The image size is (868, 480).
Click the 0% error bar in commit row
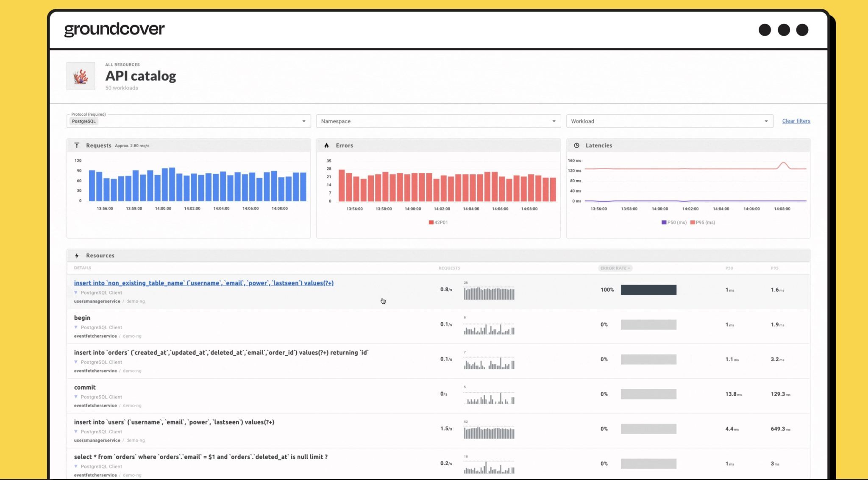tap(648, 394)
